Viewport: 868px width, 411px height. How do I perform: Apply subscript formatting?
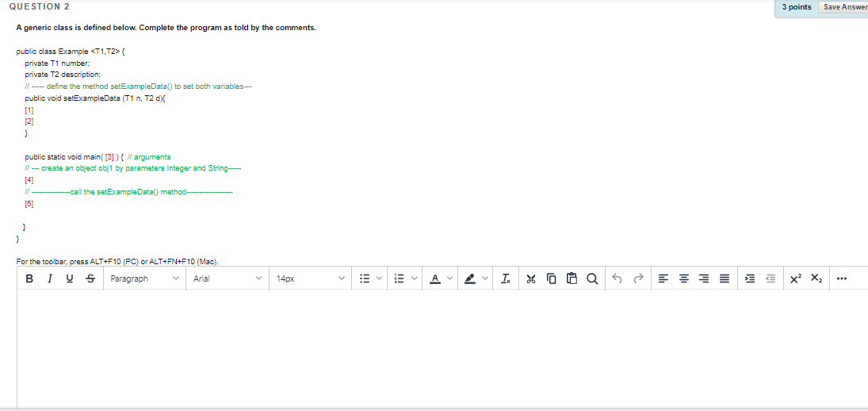tap(816, 278)
